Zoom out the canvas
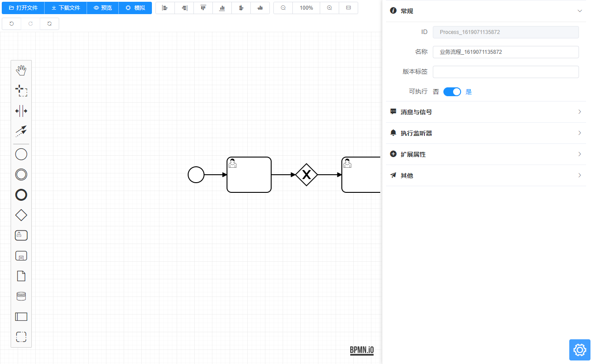This screenshot has width=594, height=364. pyautogui.click(x=283, y=8)
